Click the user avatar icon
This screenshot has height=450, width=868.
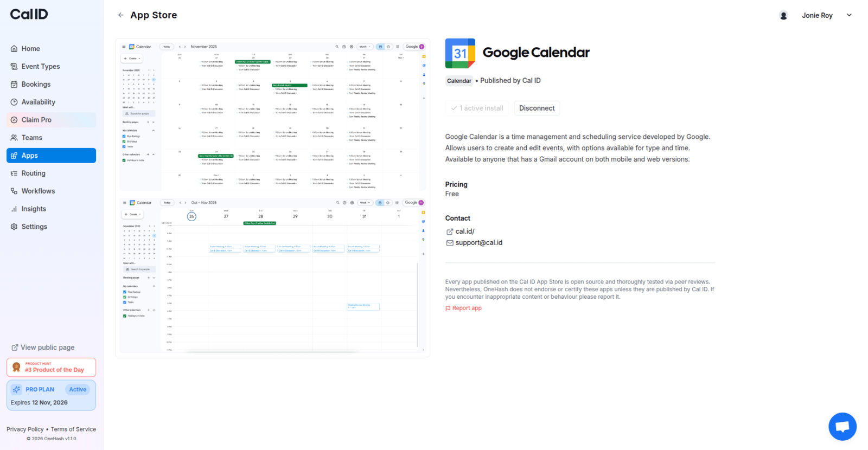coord(783,15)
